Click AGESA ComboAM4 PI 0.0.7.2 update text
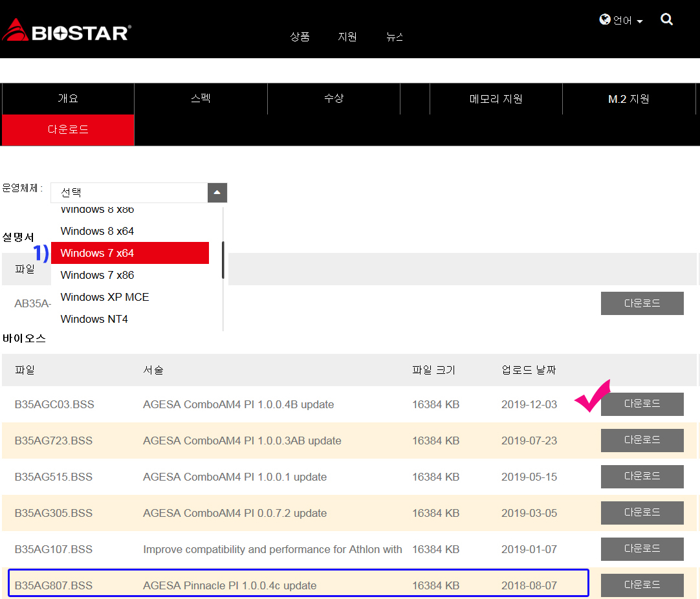This screenshot has width=700, height=599. (235, 513)
